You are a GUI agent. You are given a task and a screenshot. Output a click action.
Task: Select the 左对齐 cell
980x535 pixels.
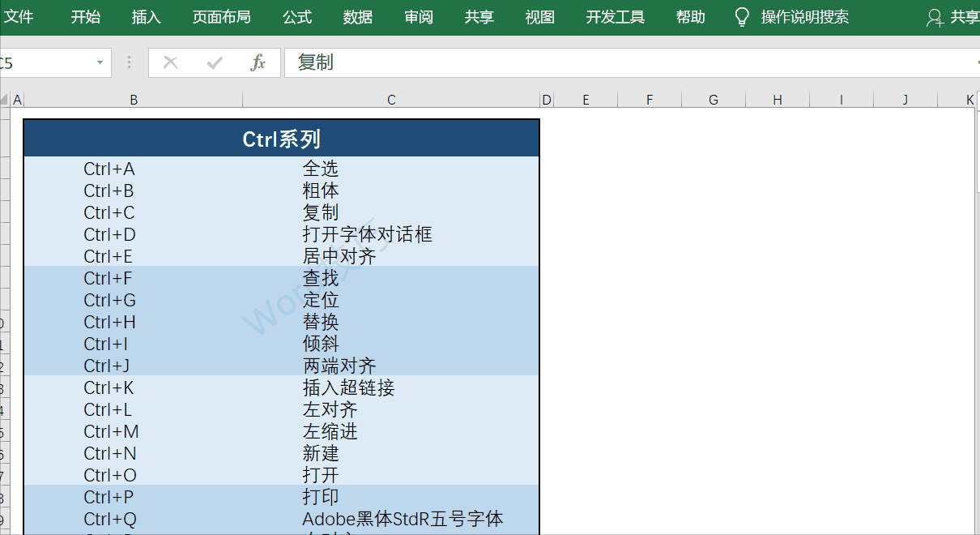391,409
